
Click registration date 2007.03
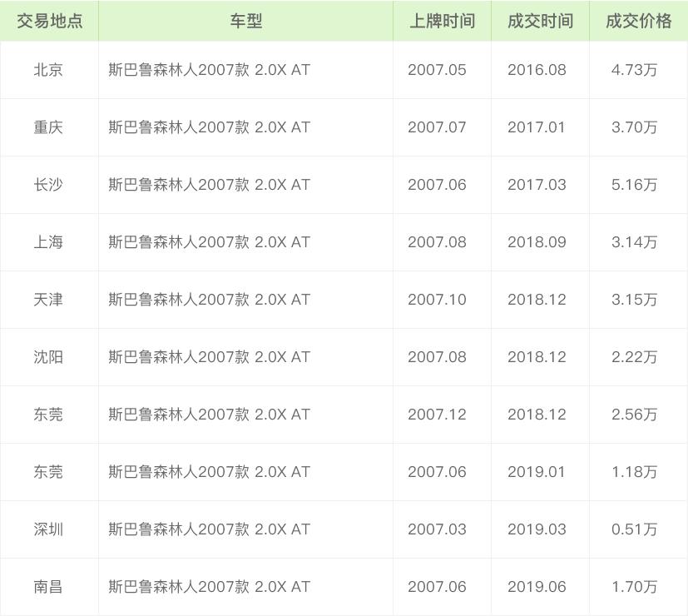[x=437, y=529]
